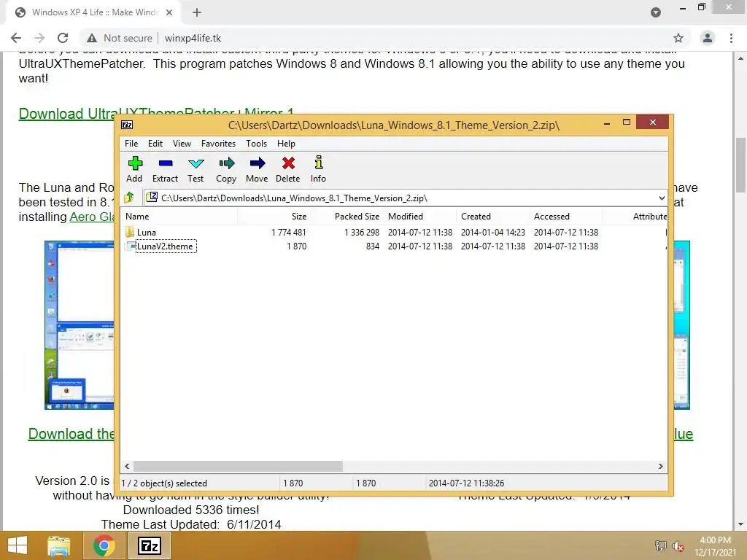
Task: Click the browser page vertical scrollbar thumb
Action: click(740, 165)
